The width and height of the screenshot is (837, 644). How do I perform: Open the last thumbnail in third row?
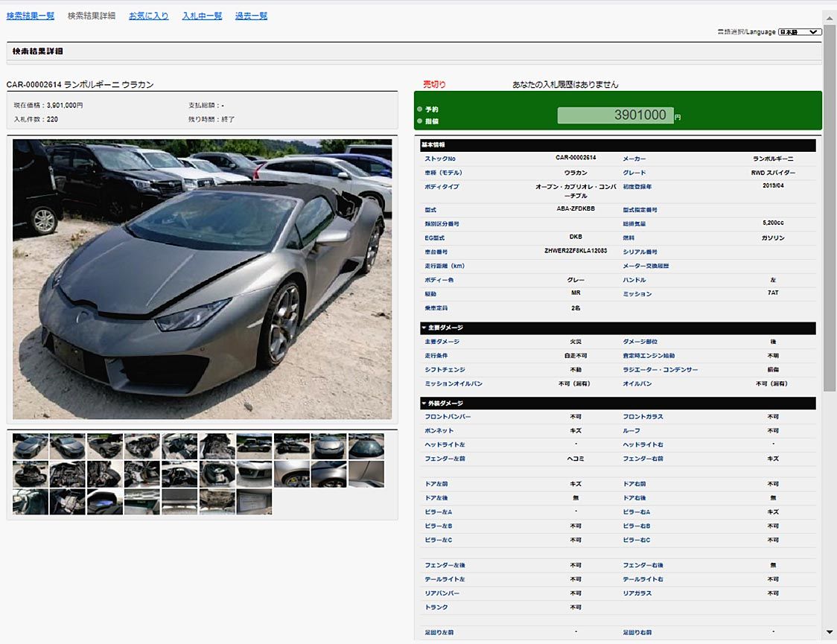pos(254,501)
